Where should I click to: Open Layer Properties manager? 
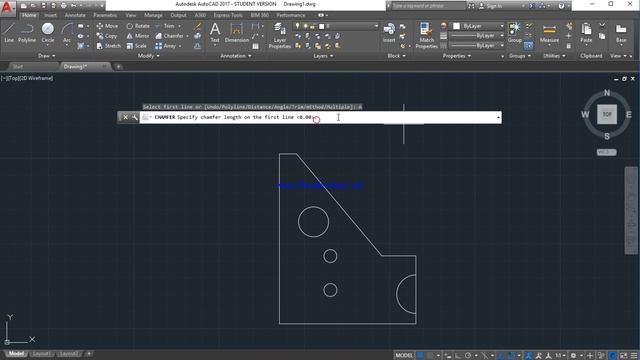tap(280, 36)
